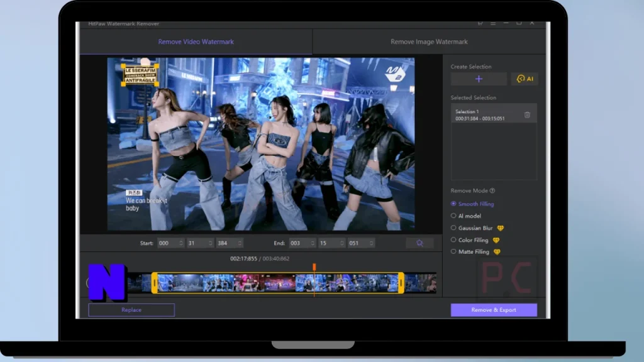Image resolution: width=644 pixels, height=362 pixels.
Task: Adjust stepper arrows on End 003 field
Action: [x=313, y=243]
